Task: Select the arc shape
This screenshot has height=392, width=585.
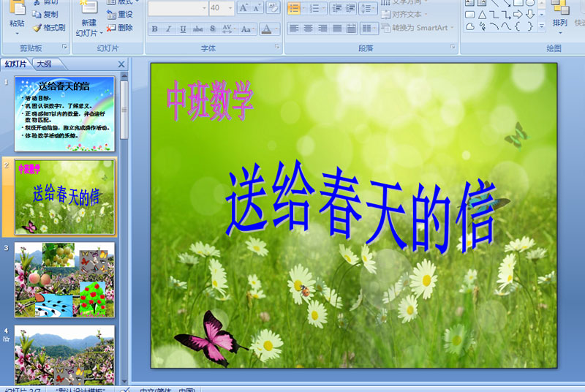Action: tap(494, 26)
